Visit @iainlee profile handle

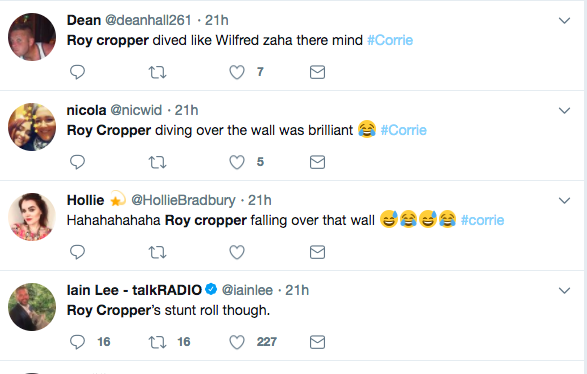coord(247,290)
